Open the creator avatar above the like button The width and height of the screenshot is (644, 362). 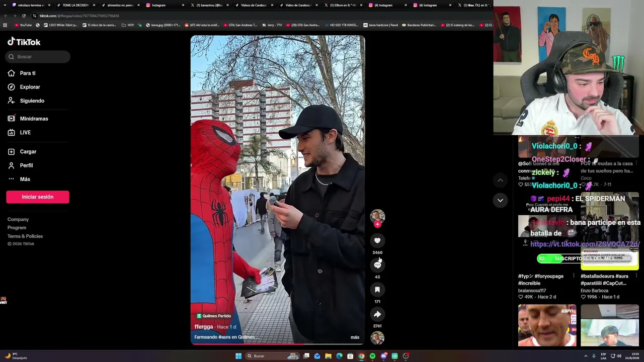click(x=377, y=216)
